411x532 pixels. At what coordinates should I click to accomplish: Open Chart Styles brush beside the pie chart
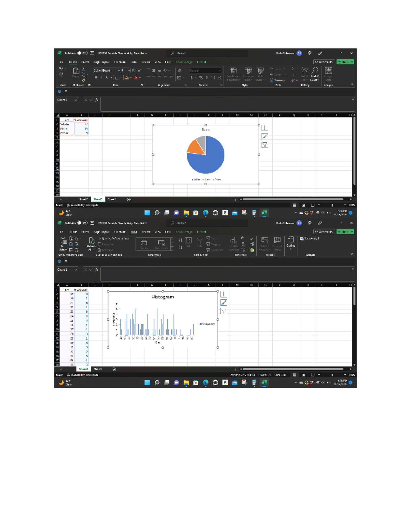click(264, 136)
